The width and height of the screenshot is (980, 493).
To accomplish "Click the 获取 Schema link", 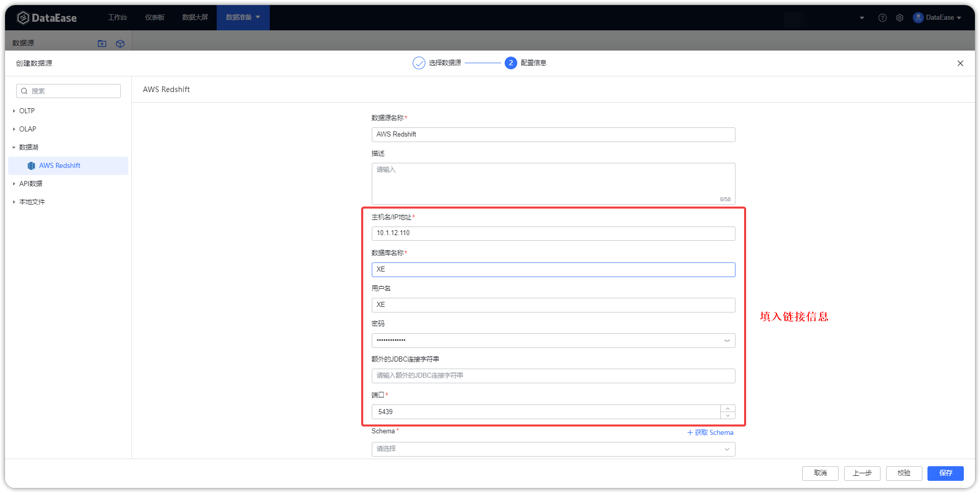I will (710, 432).
